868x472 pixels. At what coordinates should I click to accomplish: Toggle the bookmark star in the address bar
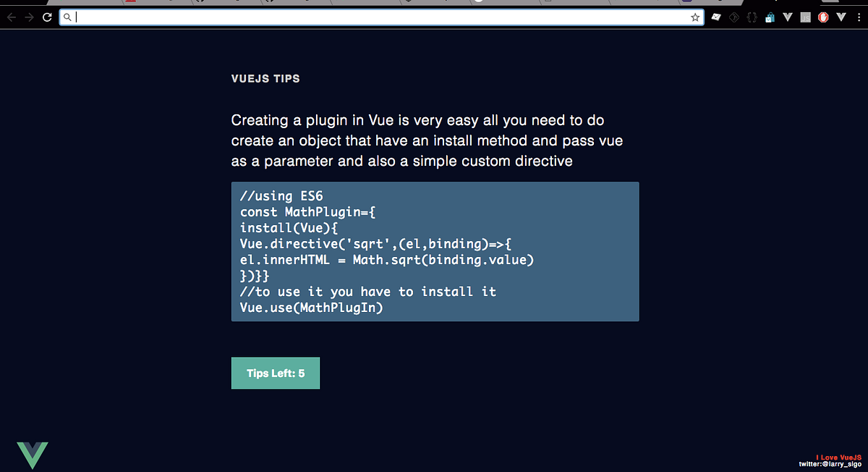point(695,17)
